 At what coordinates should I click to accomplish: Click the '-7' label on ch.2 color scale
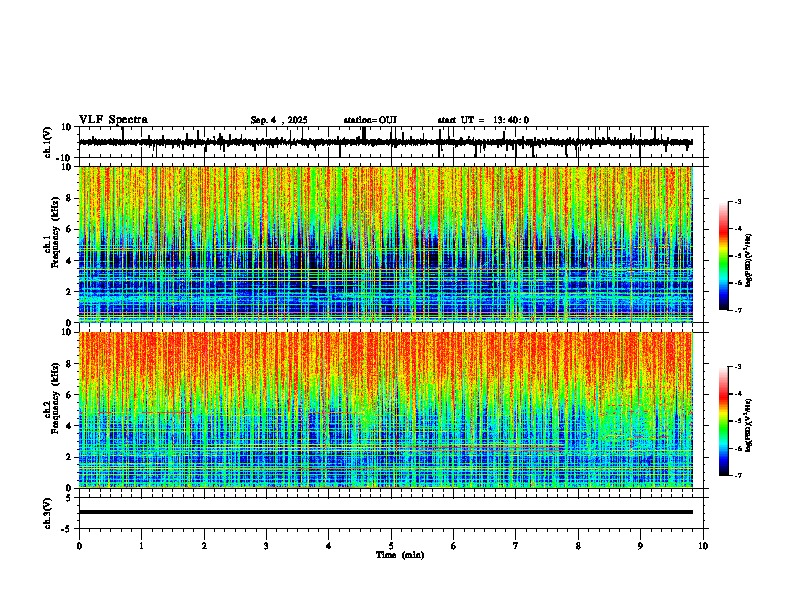(737, 475)
